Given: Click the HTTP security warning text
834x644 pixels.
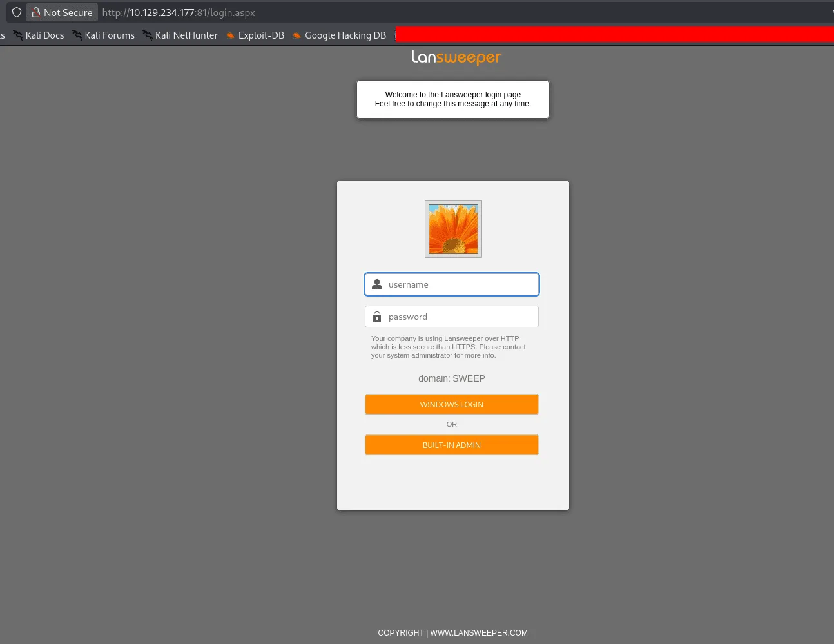Looking at the screenshot, I should 449,347.
